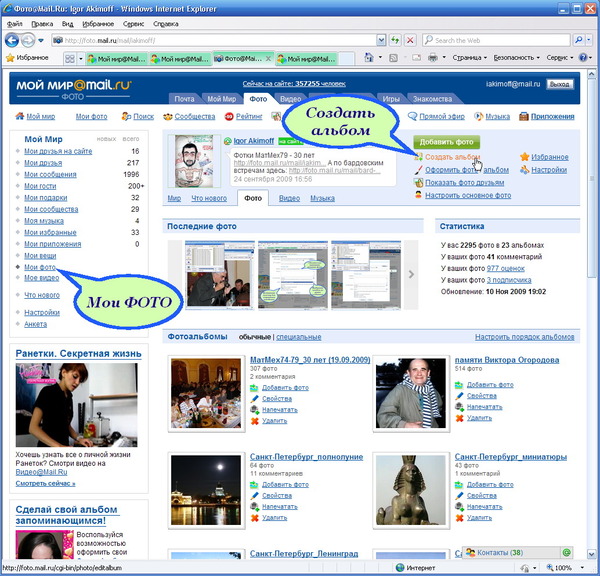Click the profile avatar caricature image
Screen dimensions: 600x576
click(x=194, y=161)
